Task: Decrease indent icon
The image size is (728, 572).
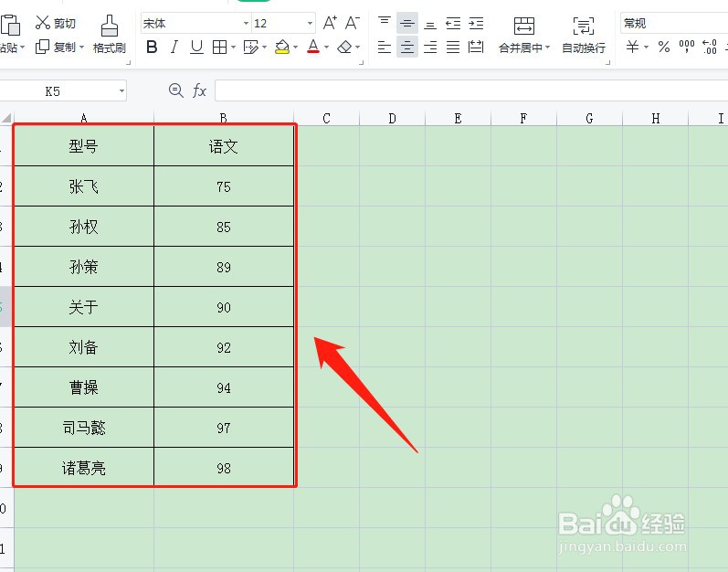Action: (x=453, y=23)
